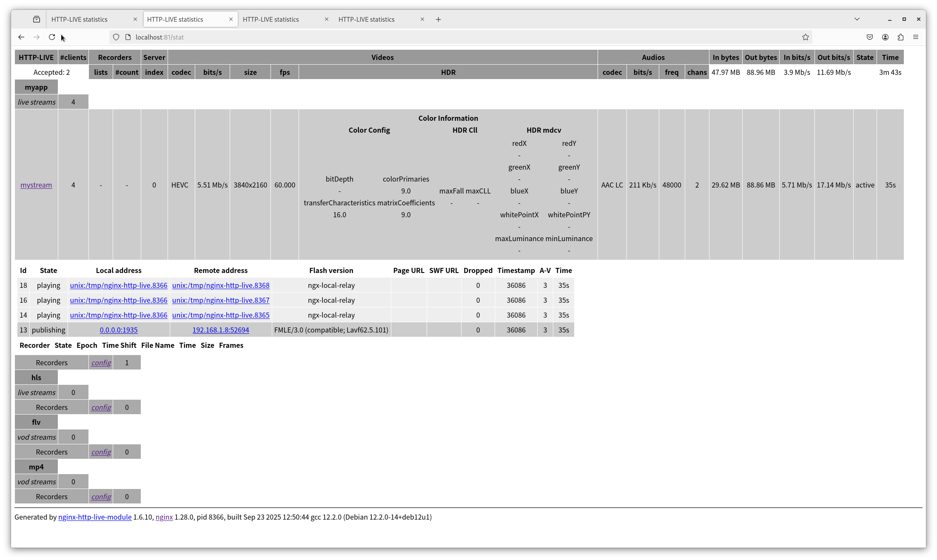Screen dimensions: 937x560
Task: Bookmark this page with the star icon
Action: (x=805, y=37)
